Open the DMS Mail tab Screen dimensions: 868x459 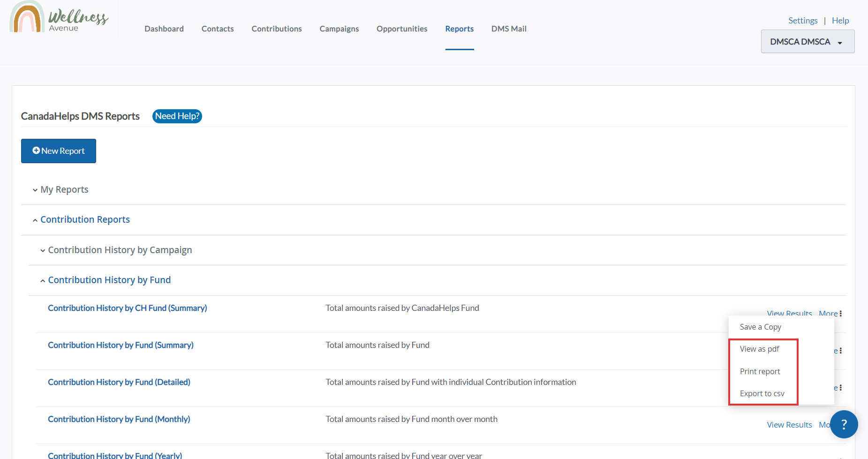coord(509,29)
